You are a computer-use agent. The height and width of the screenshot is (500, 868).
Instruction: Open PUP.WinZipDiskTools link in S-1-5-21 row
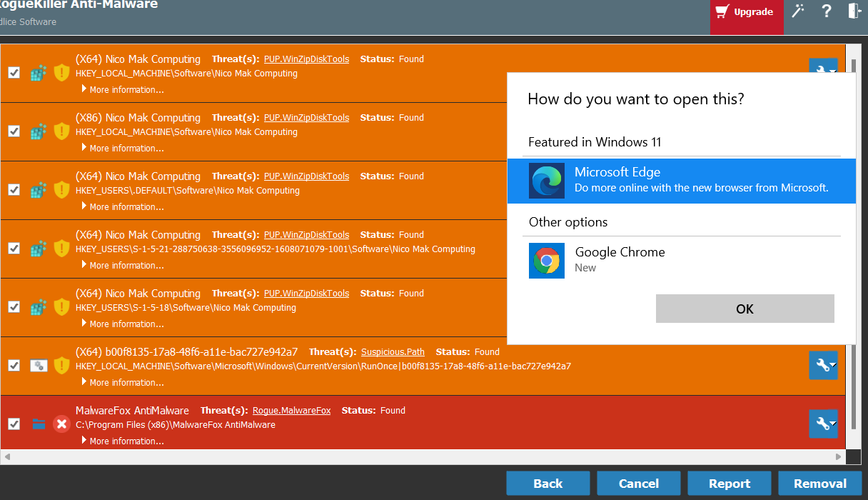(307, 235)
